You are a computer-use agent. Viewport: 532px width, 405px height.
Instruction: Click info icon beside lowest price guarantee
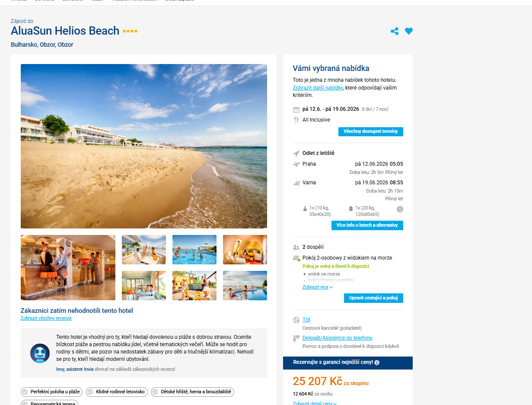(377, 363)
